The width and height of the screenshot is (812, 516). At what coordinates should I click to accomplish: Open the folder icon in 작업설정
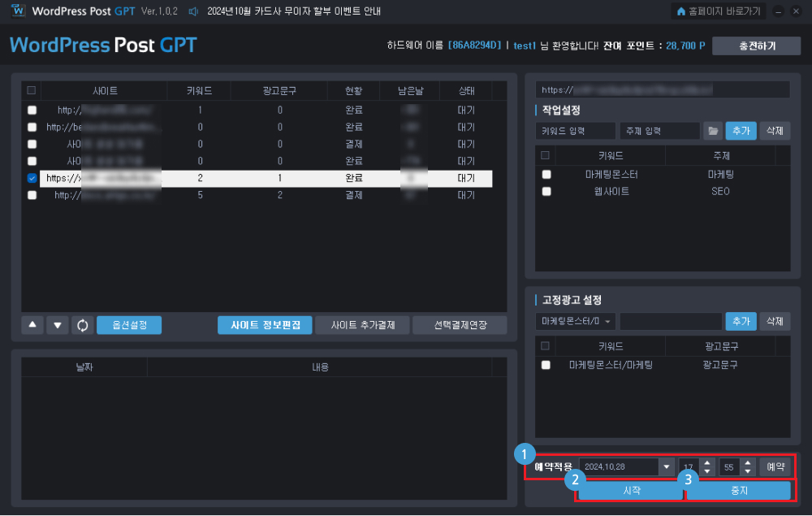pos(713,131)
